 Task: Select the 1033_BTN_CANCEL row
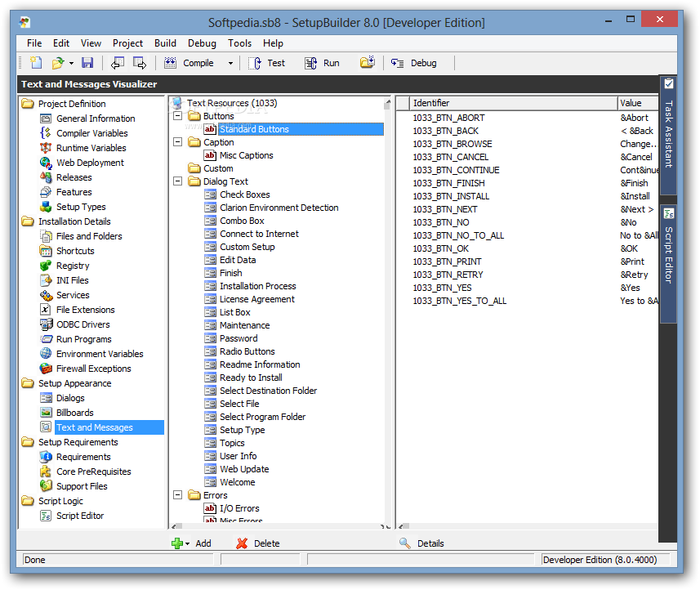pos(535,157)
